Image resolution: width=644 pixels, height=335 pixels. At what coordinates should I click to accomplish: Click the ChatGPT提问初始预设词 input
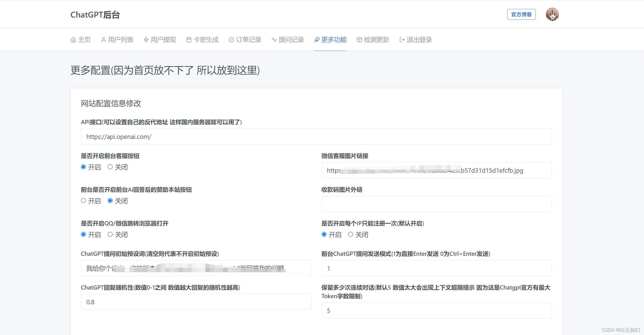196,268
